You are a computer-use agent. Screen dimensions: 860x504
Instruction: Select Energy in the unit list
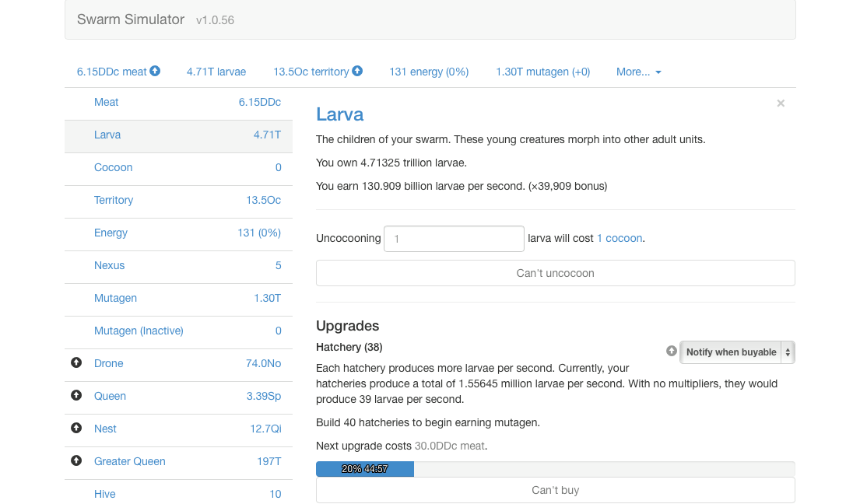(178, 233)
